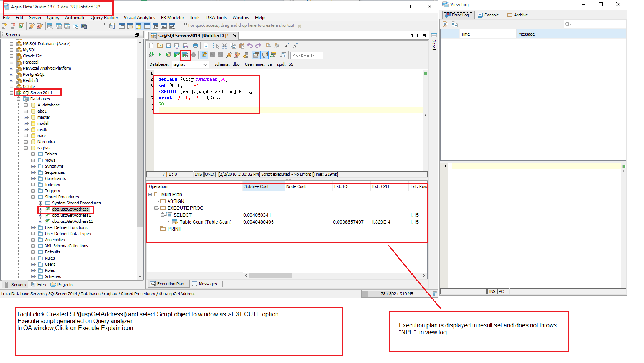The image size is (644, 363).
Task: Close the sa@SQLServer2014 Untitled 3 tab
Action: (x=235, y=36)
